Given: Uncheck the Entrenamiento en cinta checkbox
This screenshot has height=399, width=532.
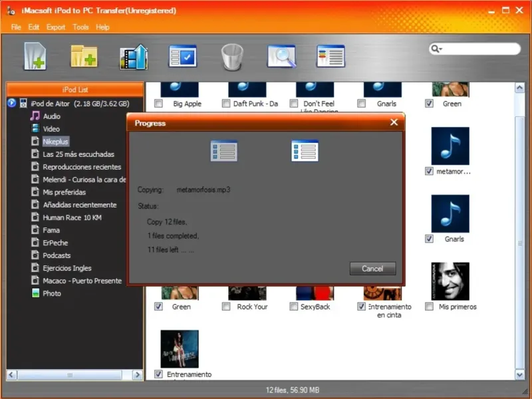Looking at the screenshot, I should [x=361, y=307].
